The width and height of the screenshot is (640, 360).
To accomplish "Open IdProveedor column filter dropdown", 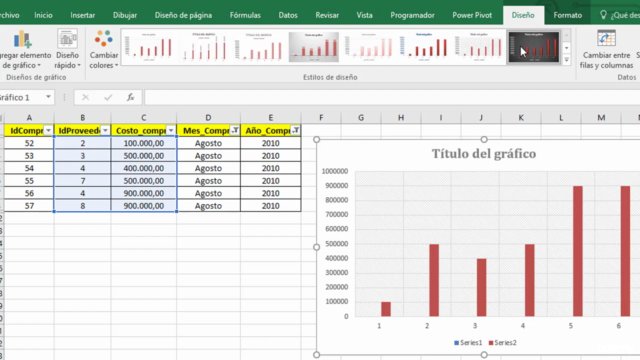I will (x=105, y=130).
